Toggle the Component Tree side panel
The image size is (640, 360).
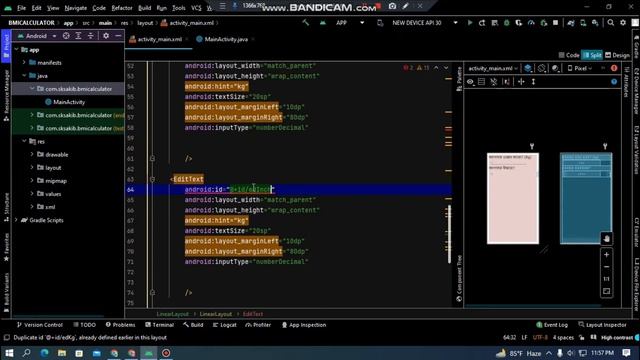(459, 278)
